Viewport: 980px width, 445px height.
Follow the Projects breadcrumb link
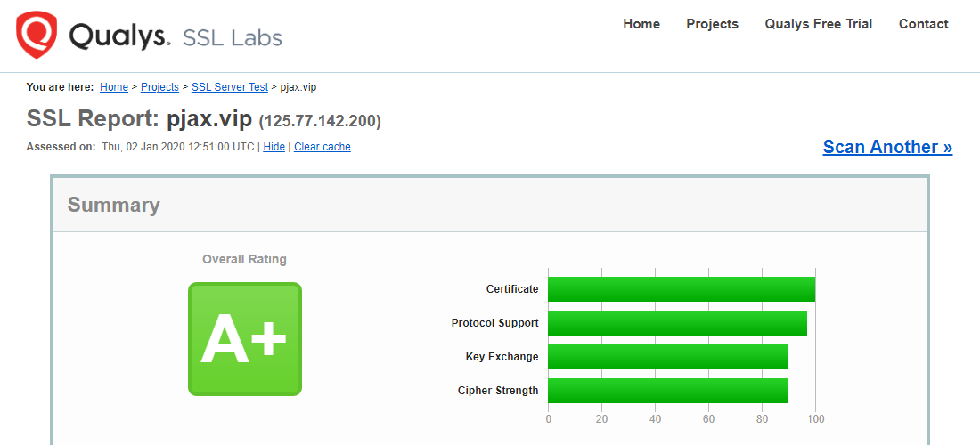[159, 87]
